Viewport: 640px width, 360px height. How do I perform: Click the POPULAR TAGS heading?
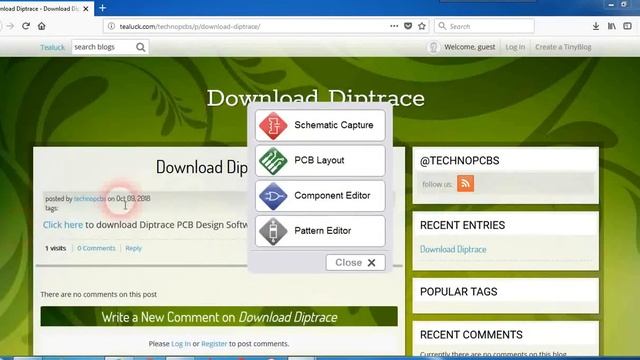pos(459,292)
